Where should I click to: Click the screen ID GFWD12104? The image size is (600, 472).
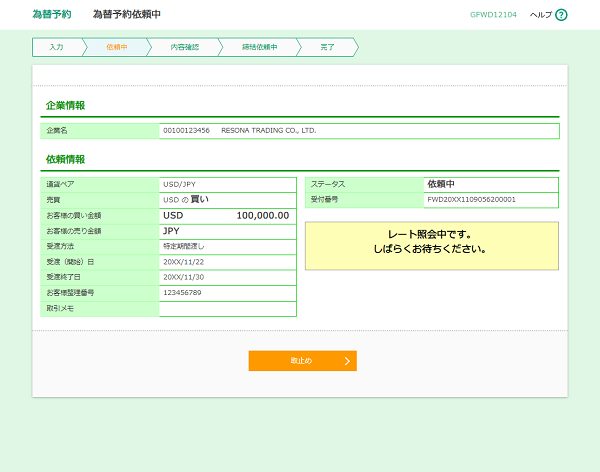pos(493,15)
